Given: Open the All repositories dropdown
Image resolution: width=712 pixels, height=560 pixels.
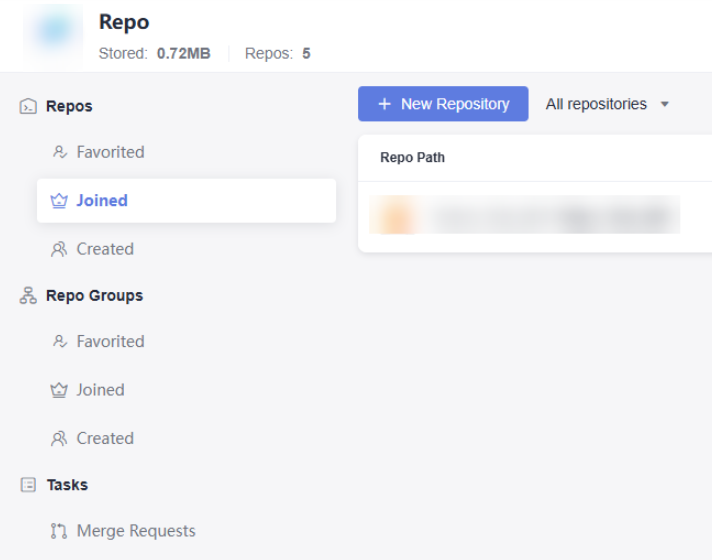Looking at the screenshot, I should point(596,104).
